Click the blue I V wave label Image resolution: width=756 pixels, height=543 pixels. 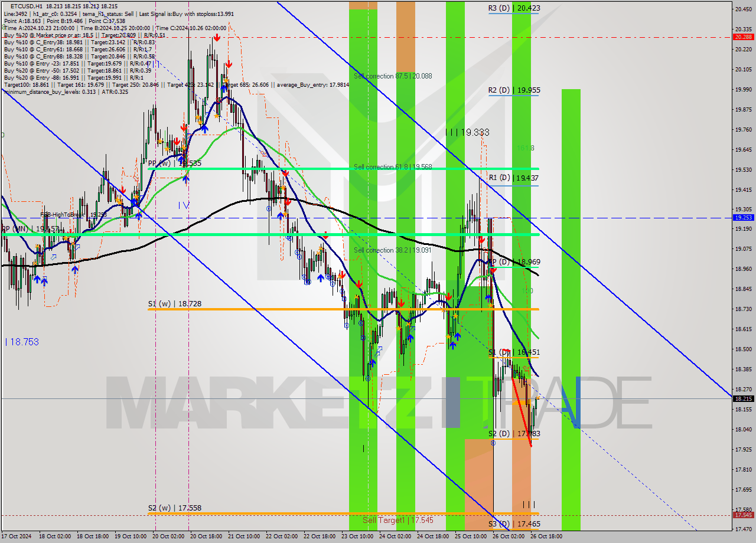[x=184, y=205]
